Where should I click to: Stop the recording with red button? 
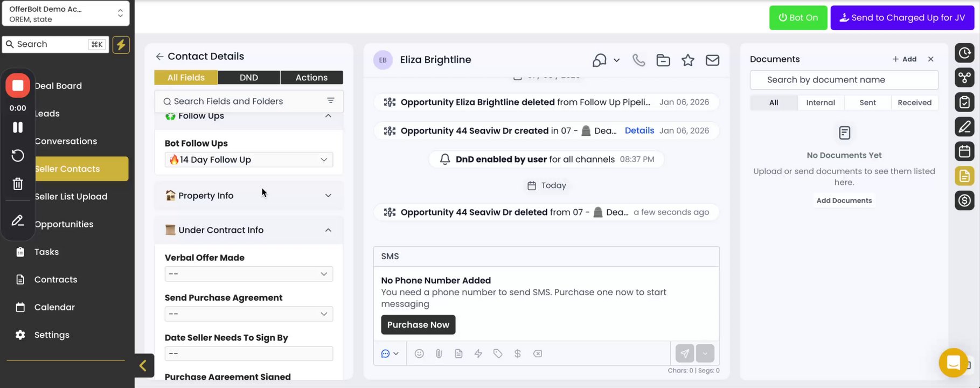pyautogui.click(x=18, y=86)
